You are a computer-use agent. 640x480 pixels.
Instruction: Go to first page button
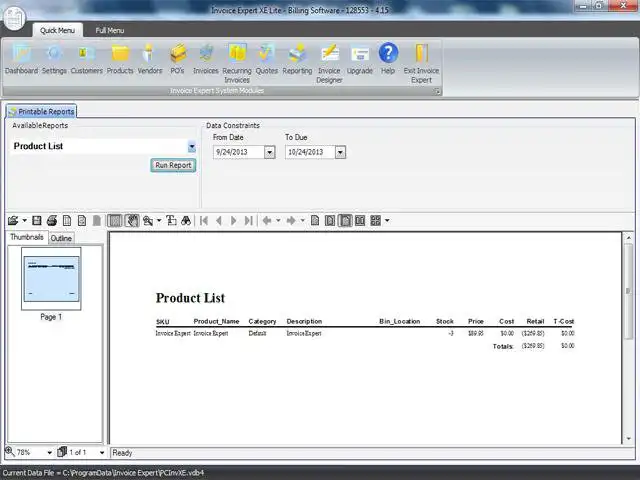point(204,221)
